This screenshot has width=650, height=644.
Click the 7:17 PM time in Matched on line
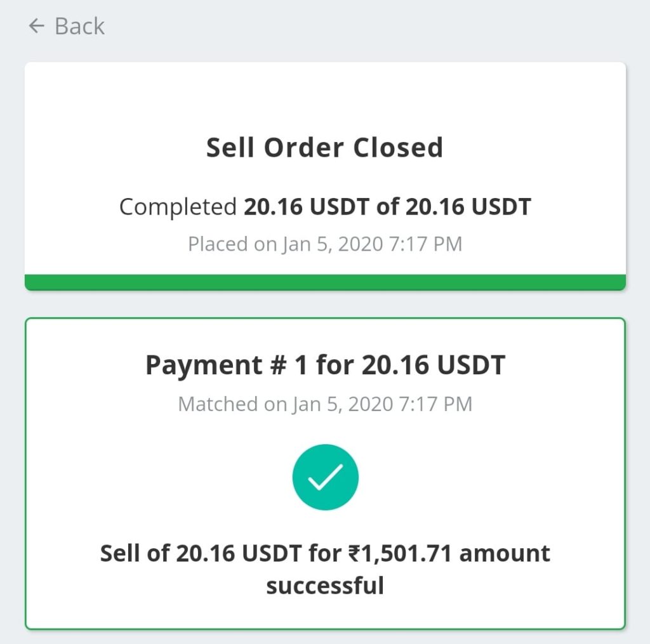pyautogui.click(x=435, y=404)
